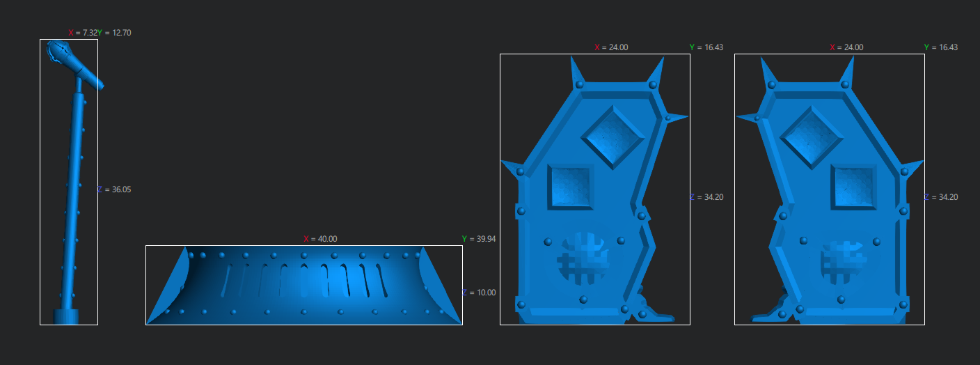Click the Z = 10.00 dimension label

click(479, 293)
